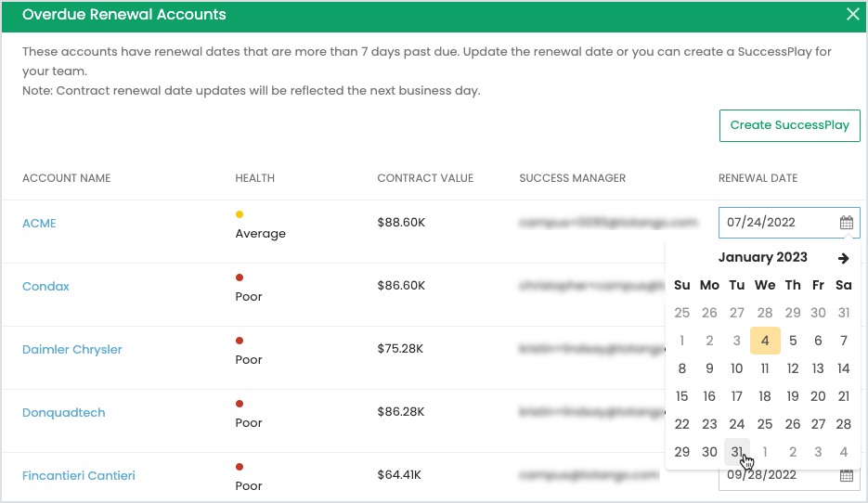Sort by Health column header
The image size is (868, 503).
254,178
